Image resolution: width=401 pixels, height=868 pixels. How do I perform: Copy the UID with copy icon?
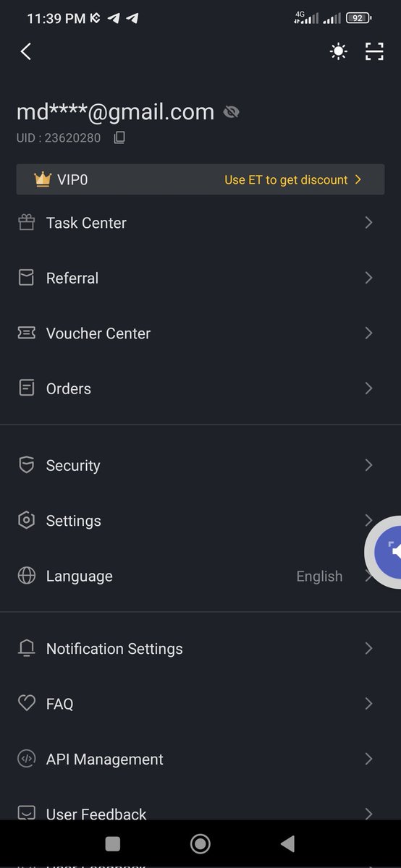pyautogui.click(x=119, y=137)
